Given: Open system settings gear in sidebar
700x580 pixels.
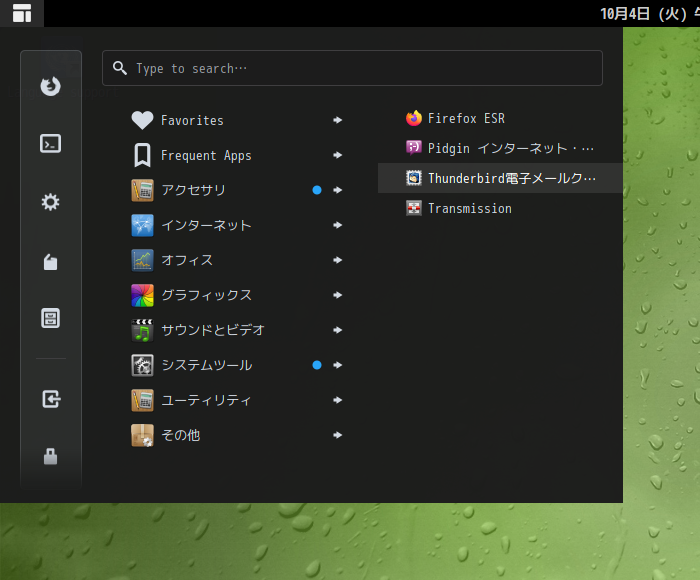Looking at the screenshot, I should coord(50,202).
